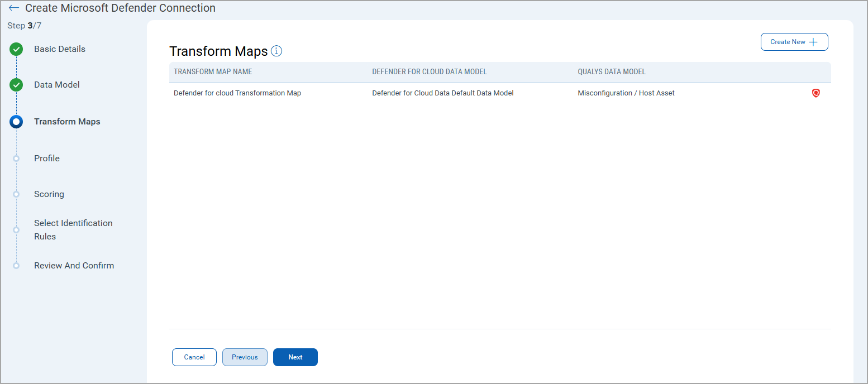The image size is (868, 384).
Task: Click the Profile step circle marker
Action: click(16, 159)
